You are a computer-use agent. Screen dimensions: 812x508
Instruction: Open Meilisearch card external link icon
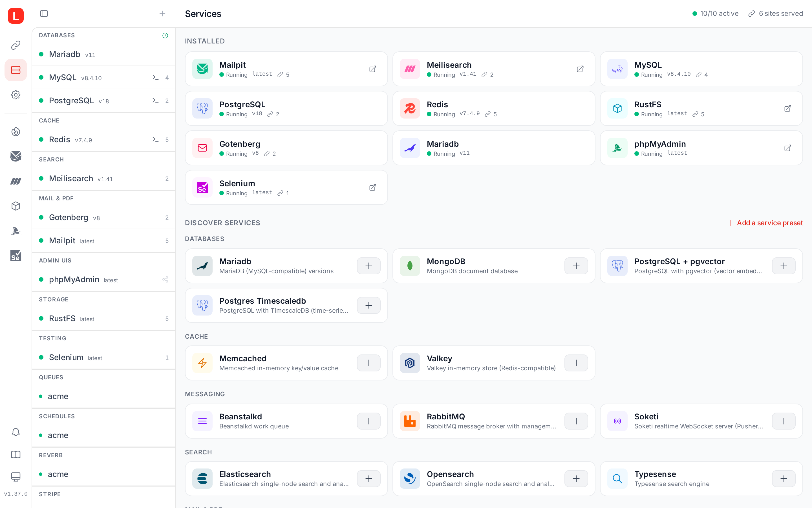pos(580,69)
